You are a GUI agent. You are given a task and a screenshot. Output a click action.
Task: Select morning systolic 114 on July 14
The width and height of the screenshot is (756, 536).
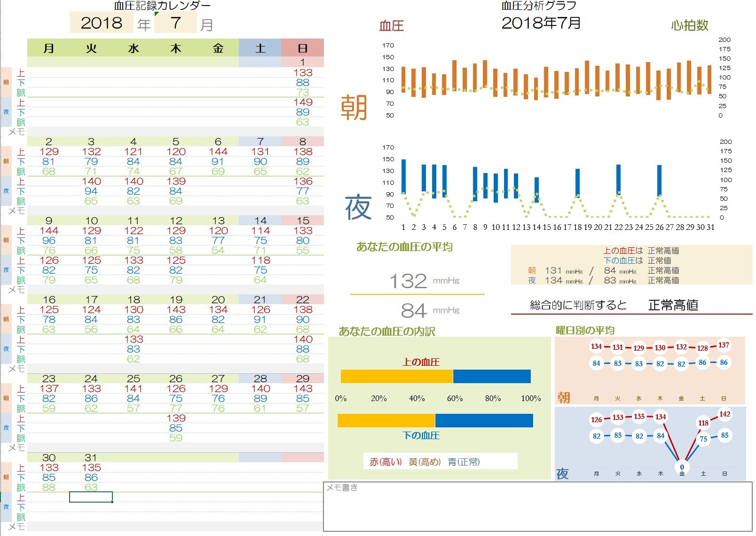pos(260,230)
